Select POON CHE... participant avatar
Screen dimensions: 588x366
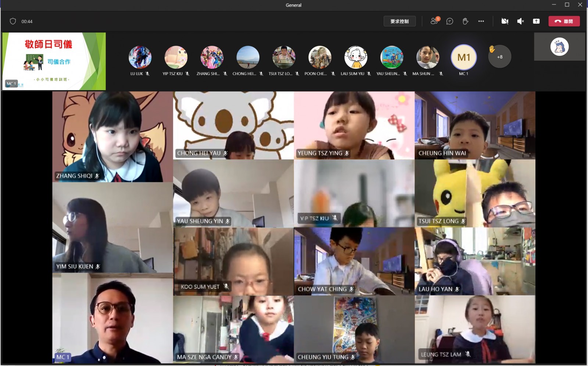[x=320, y=57]
